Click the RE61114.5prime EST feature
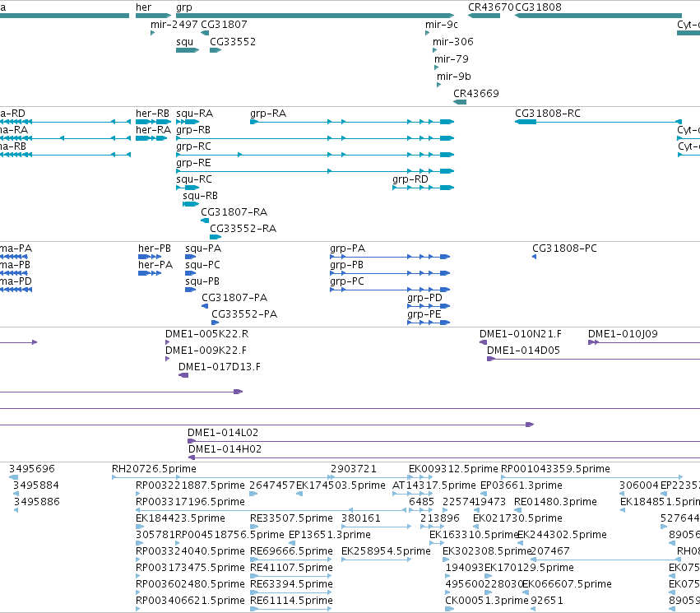The width and height of the screenshot is (700, 613). pyautogui.click(x=290, y=609)
